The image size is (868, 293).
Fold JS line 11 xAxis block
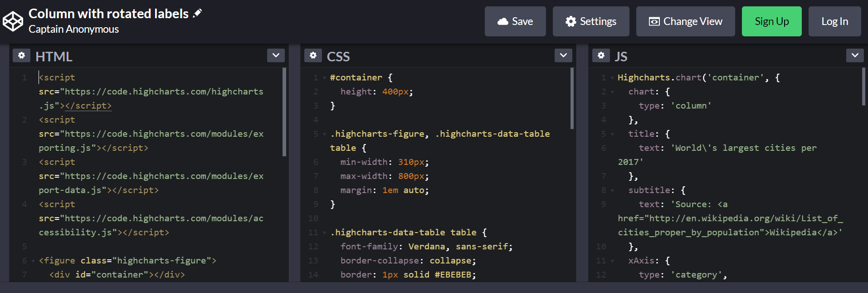coord(612,261)
